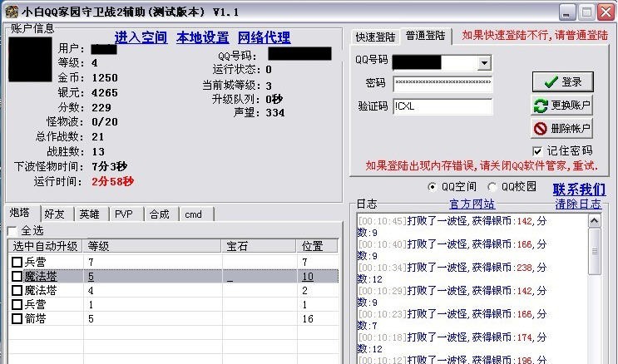Screen dimensions: 618x364
Task: Click the 删除帐户 delete account button
Action: tap(561, 129)
